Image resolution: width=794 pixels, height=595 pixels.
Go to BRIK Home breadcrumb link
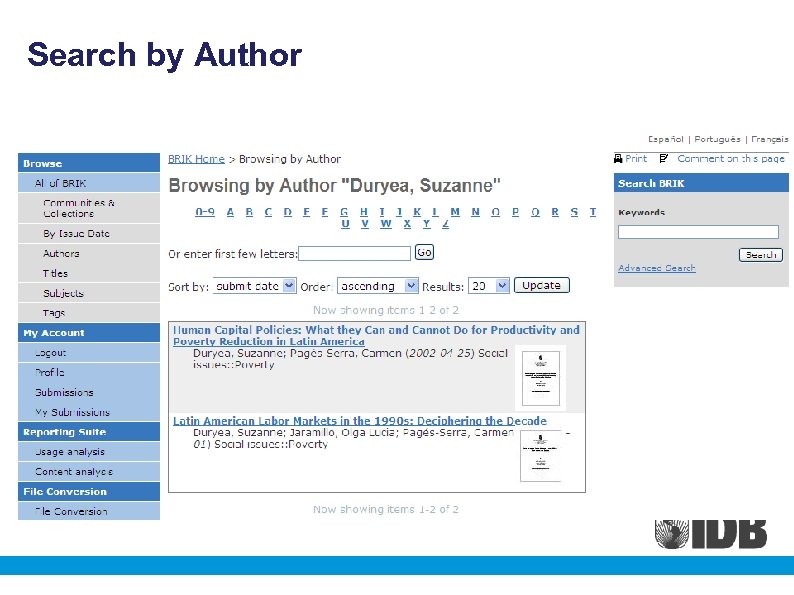click(196, 159)
